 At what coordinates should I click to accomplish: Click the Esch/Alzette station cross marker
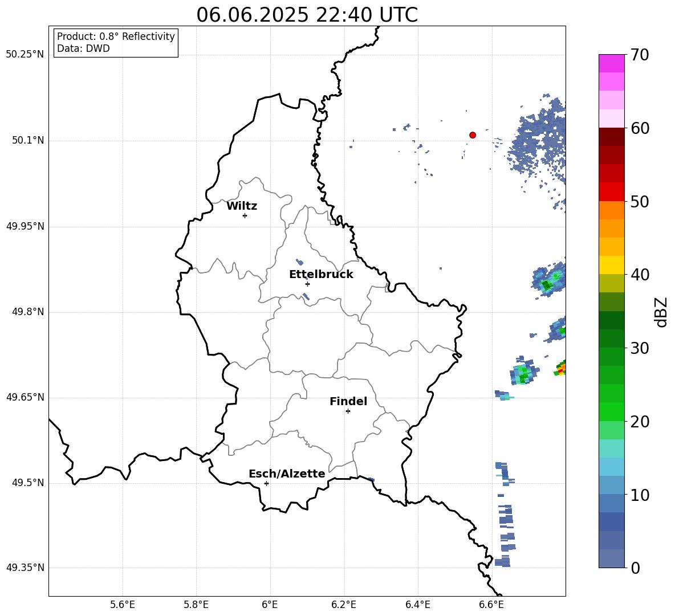tap(266, 483)
